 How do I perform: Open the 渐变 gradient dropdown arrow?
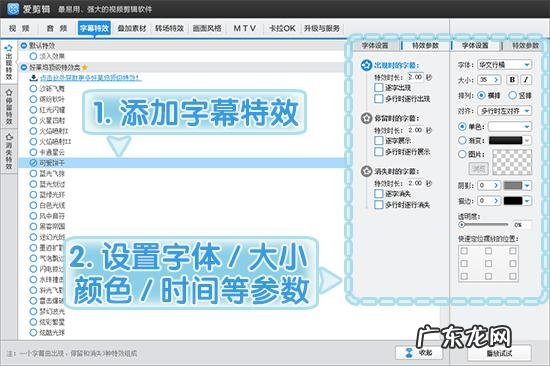[528, 140]
